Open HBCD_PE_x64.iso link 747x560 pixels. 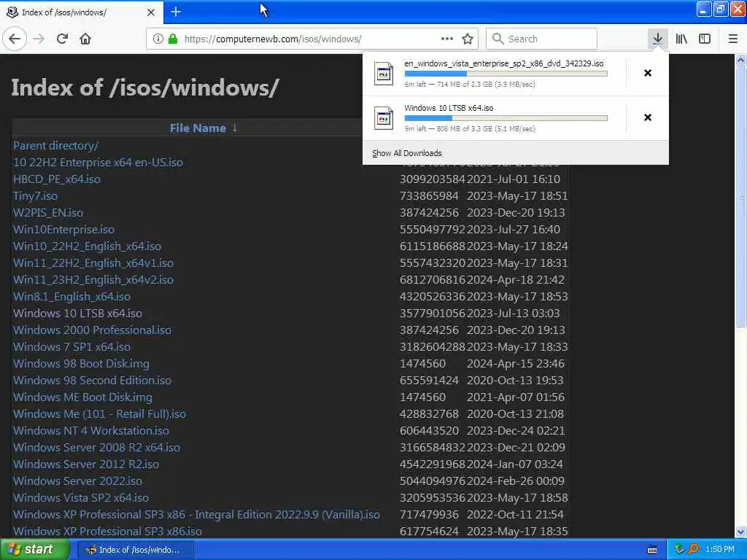pyautogui.click(x=57, y=179)
